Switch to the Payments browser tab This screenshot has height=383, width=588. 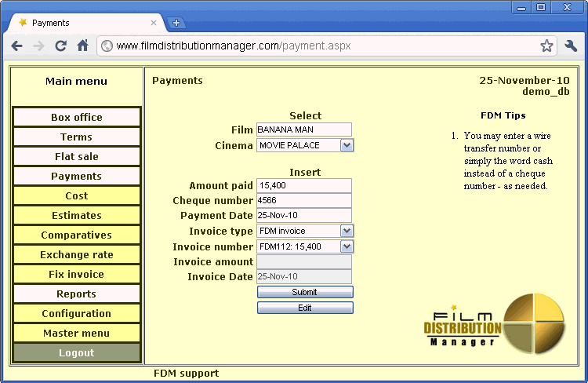click(86, 23)
